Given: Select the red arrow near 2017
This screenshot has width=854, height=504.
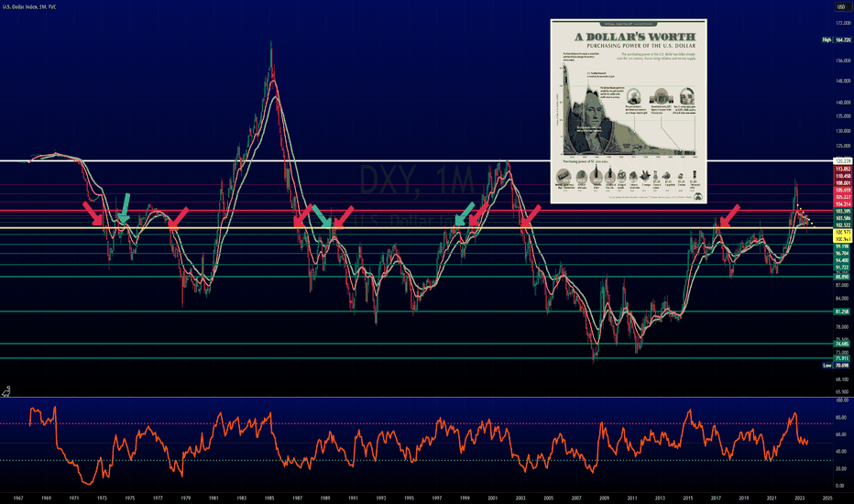Looking at the screenshot, I should click(729, 215).
